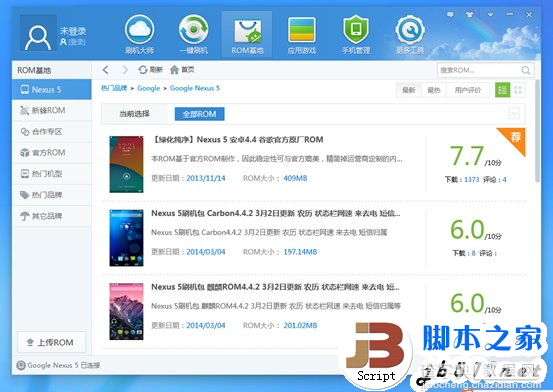Click Google Nexus 5 已连接 status text
Image resolution: width=553 pixels, height=392 pixels.
[63, 365]
